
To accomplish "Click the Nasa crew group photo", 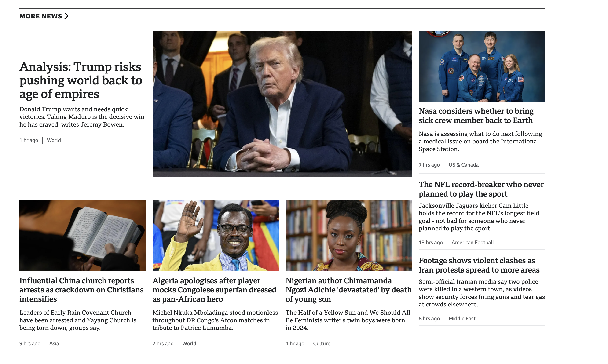I will (x=481, y=66).
